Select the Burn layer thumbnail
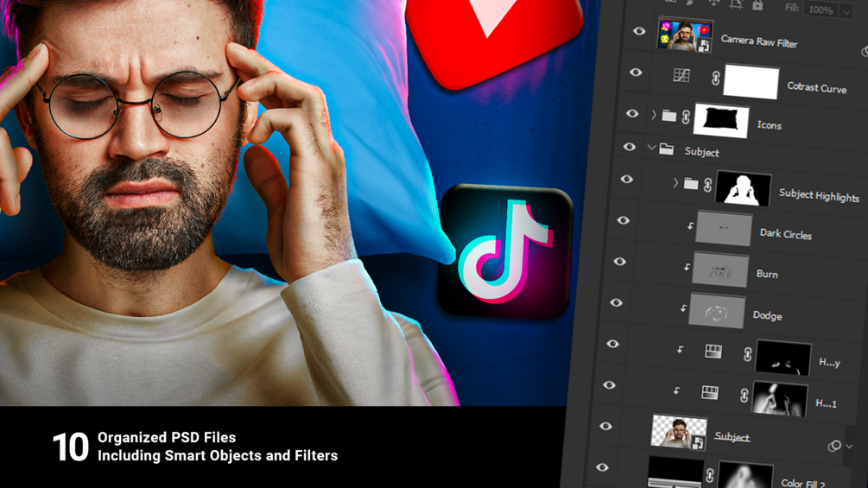The width and height of the screenshot is (868, 488). 720,269
